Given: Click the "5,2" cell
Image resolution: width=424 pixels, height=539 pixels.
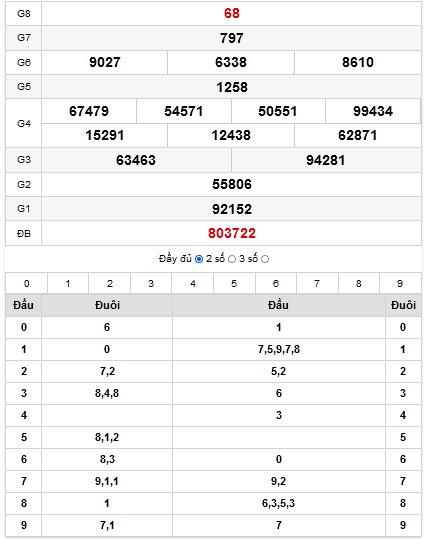Looking at the screenshot, I should click(x=279, y=371).
